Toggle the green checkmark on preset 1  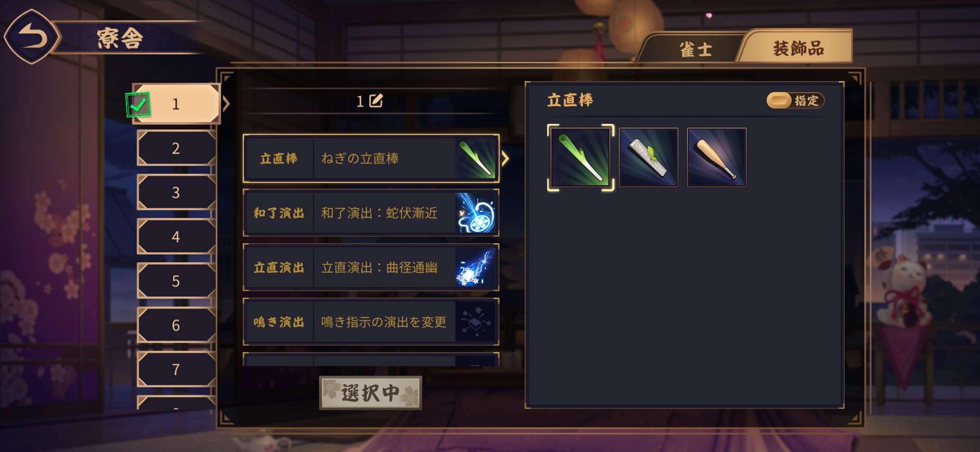138,105
